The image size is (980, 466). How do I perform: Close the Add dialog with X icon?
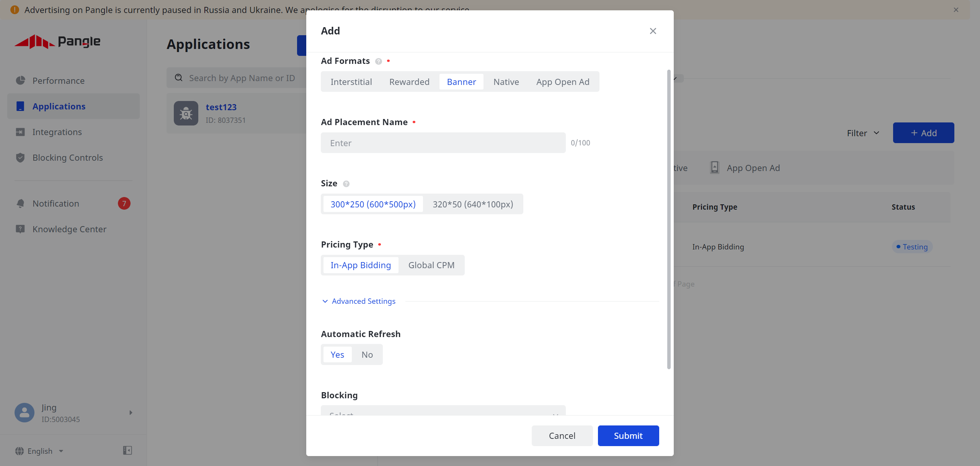(x=653, y=31)
